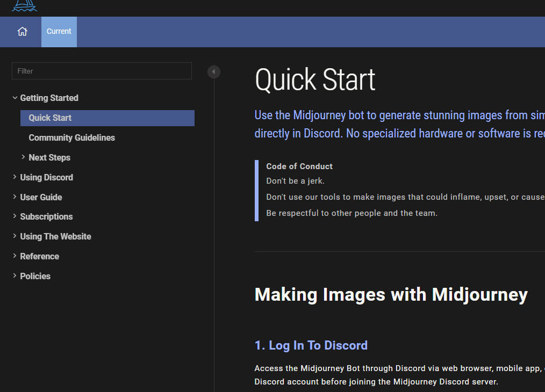Expand the Using Discord chevron
Image resolution: width=545 pixels, height=392 pixels.
click(x=15, y=177)
